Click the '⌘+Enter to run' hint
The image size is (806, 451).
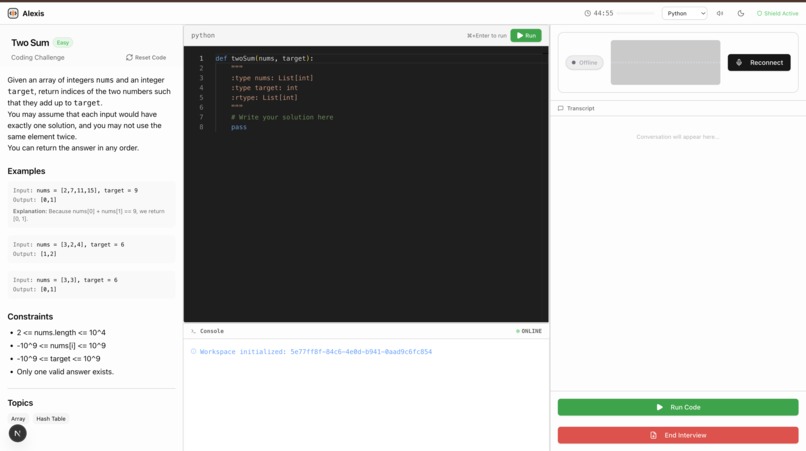coord(487,35)
